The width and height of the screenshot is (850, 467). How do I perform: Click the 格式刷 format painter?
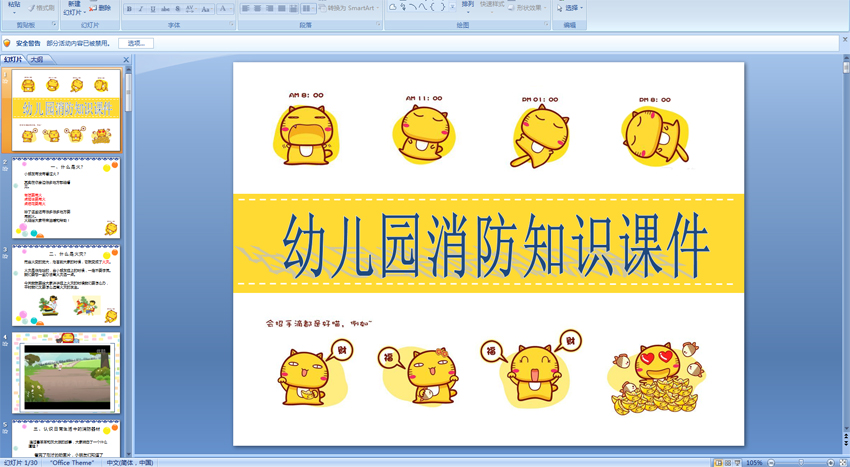point(42,8)
